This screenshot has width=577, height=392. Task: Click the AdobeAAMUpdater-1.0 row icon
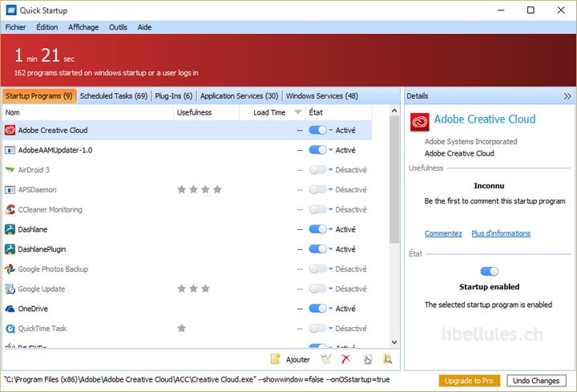pyautogui.click(x=10, y=150)
